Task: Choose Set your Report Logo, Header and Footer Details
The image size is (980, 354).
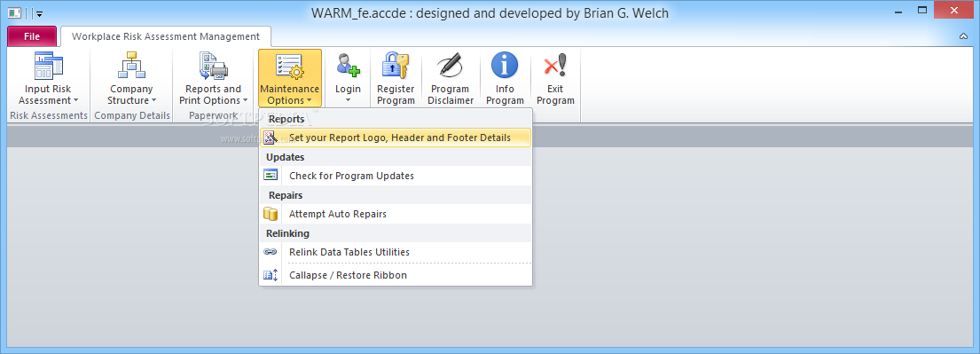Action: click(x=396, y=138)
